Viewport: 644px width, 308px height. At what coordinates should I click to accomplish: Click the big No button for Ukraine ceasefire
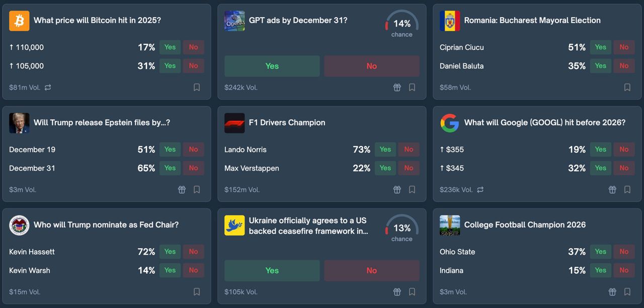371,271
